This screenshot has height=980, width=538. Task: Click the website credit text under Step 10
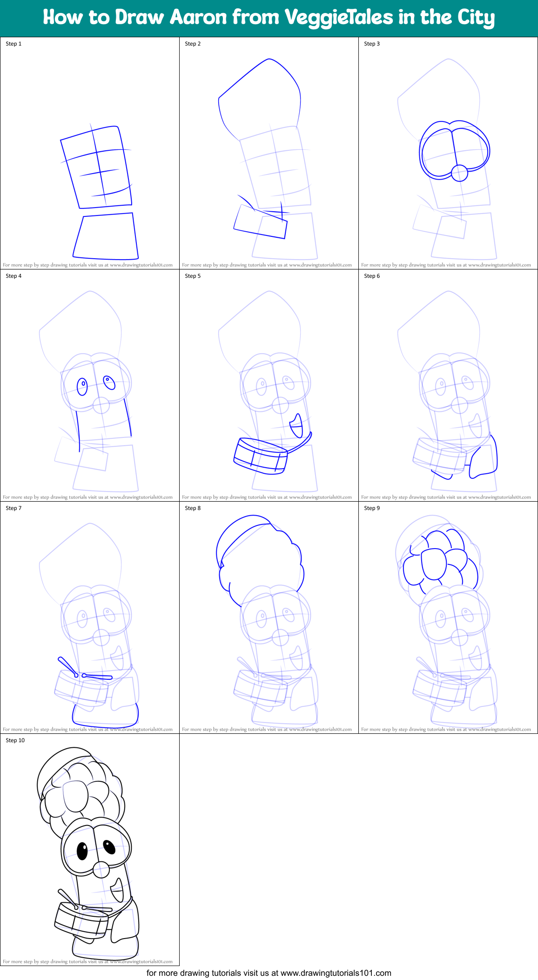point(87,961)
